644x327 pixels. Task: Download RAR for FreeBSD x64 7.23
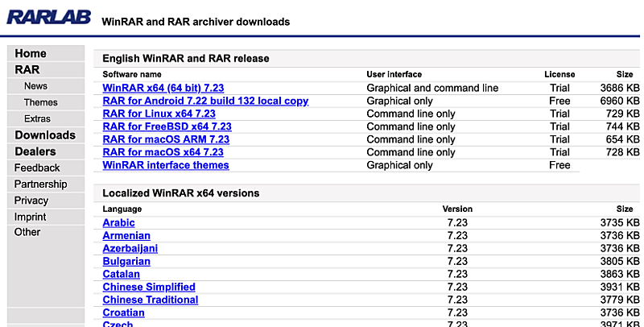pyautogui.click(x=167, y=126)
